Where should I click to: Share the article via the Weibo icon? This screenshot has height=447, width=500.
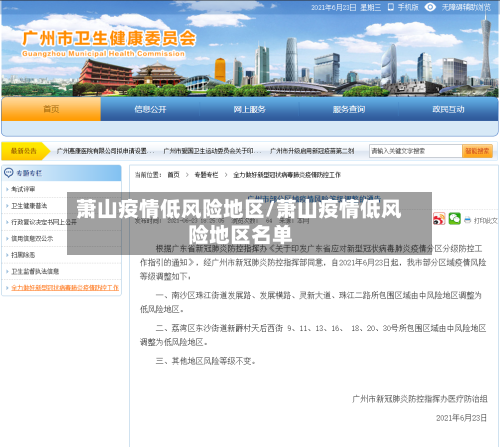pyautogui.click(x=439, y=219)
